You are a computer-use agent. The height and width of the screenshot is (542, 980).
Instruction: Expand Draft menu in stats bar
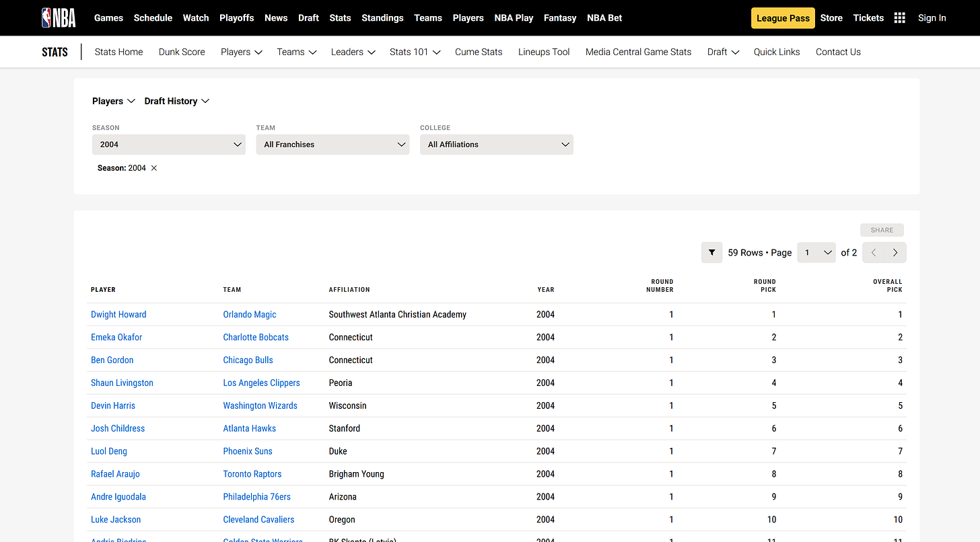click(723, 52)
